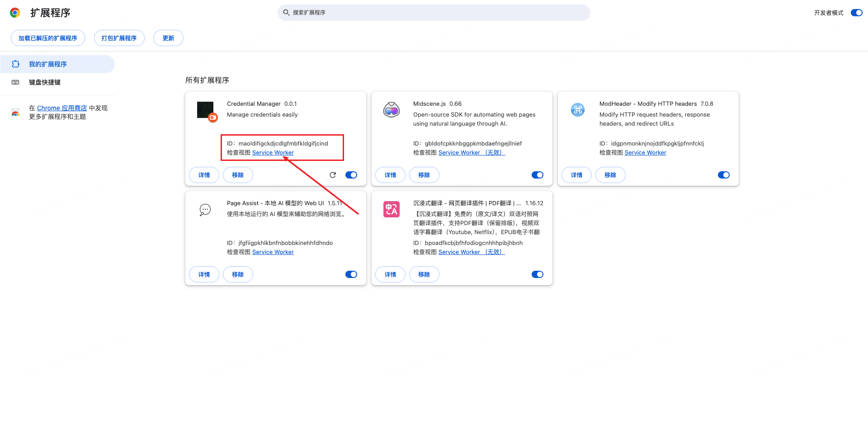Open Credential Manager Service Worker link
The width and height of the screenshot is (868, 433).
coord(273,153)
